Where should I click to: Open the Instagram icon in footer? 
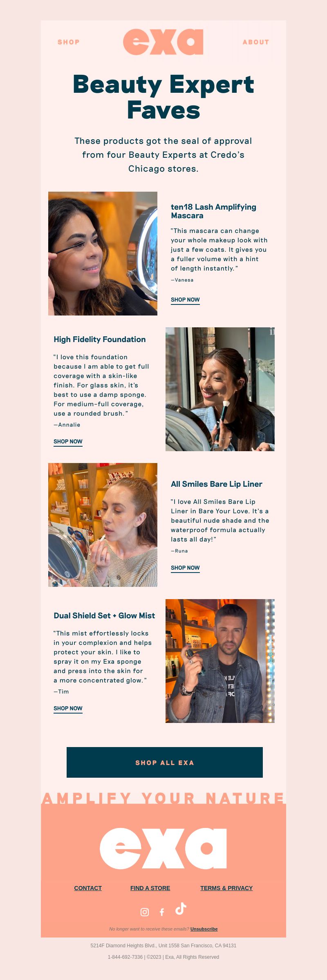(x=145, y=912)
